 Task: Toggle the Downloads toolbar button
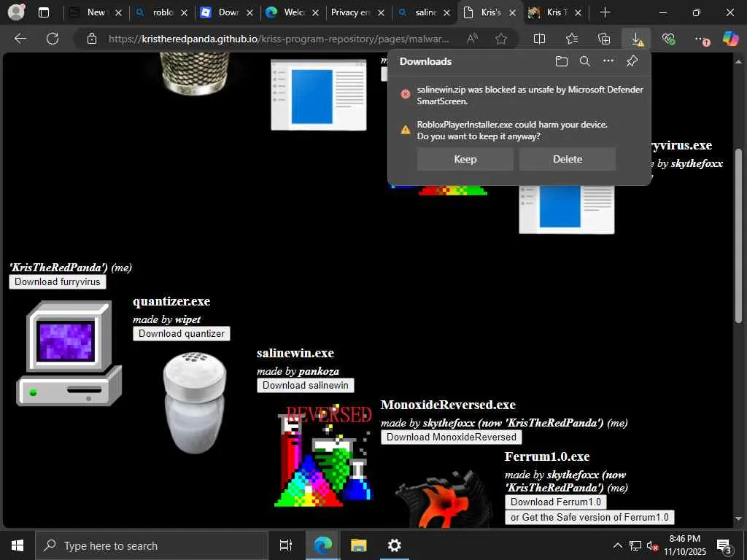click(636, 39)
